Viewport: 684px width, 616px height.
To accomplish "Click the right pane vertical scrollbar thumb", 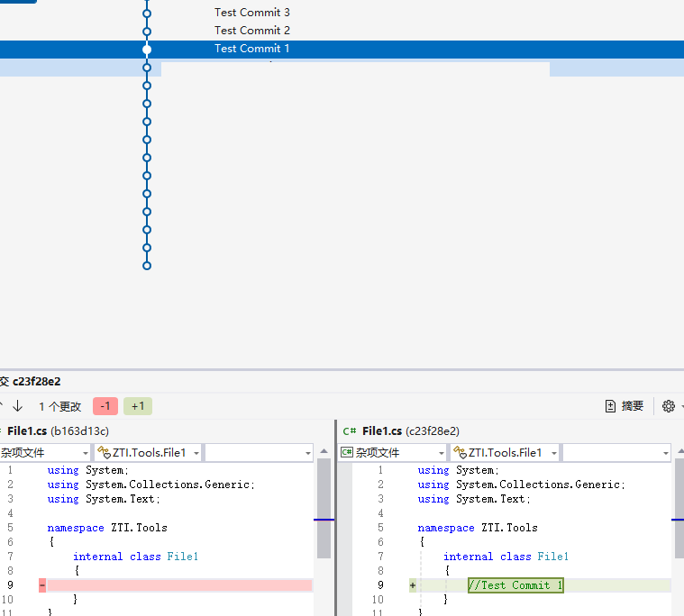I will tap(679, 508).
